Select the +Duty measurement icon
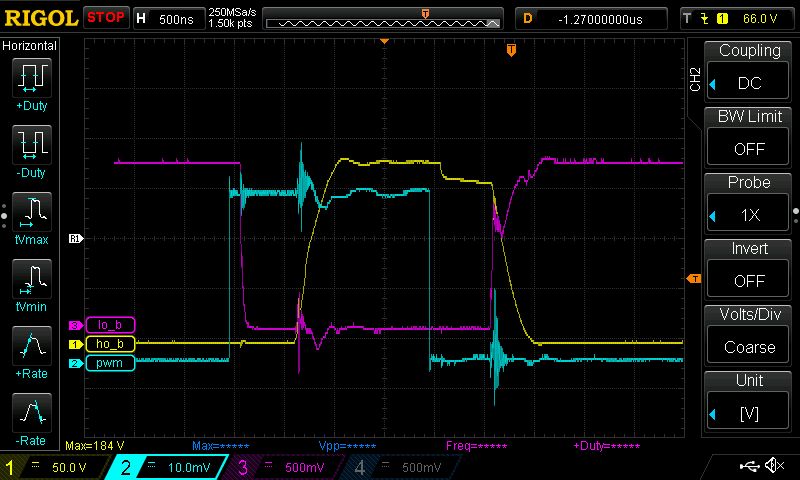 pyautogui.click(x=32, y=78)
